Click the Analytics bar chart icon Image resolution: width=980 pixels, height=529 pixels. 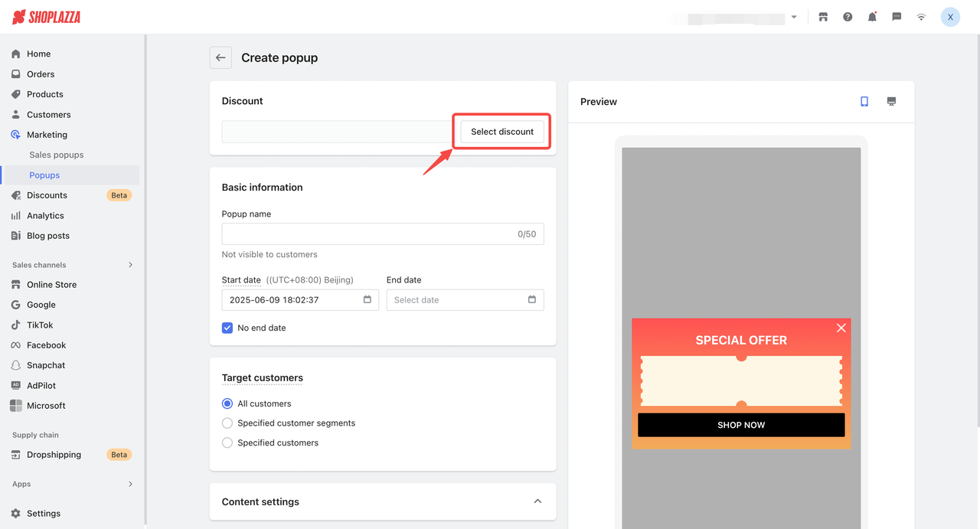16,216
